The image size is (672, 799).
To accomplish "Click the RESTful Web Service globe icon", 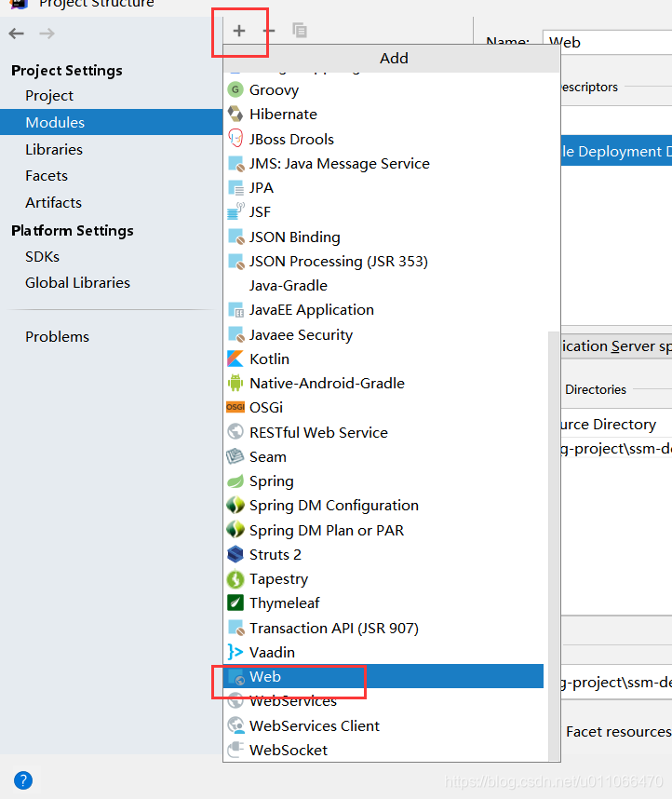I will click(235, 431).
